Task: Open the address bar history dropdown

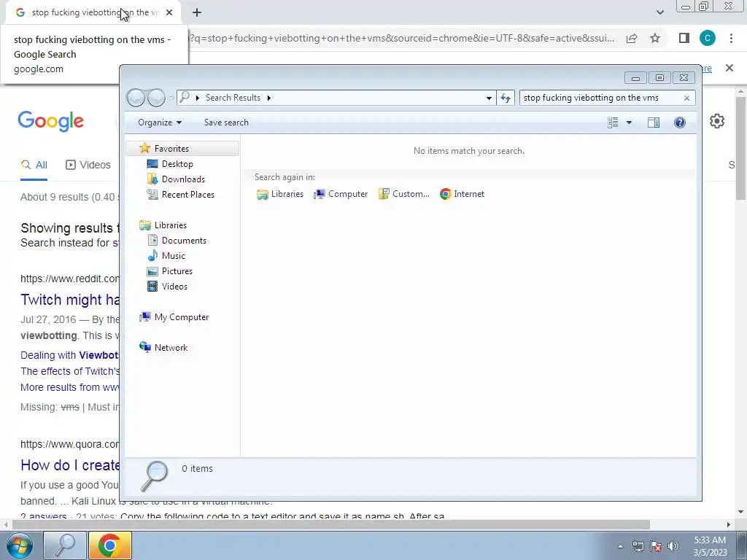Action: click(x=489, y=98)
